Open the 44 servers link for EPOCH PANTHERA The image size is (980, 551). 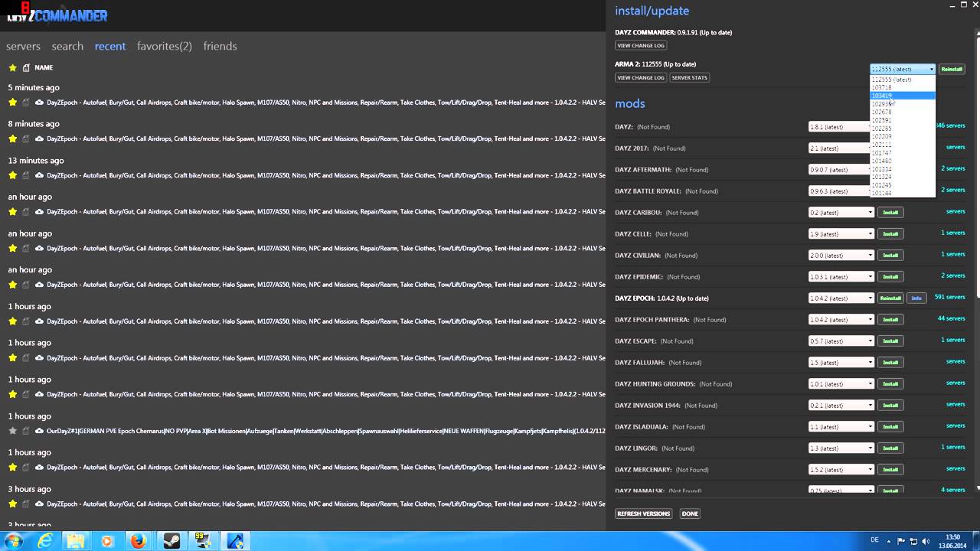click(952, 318)
